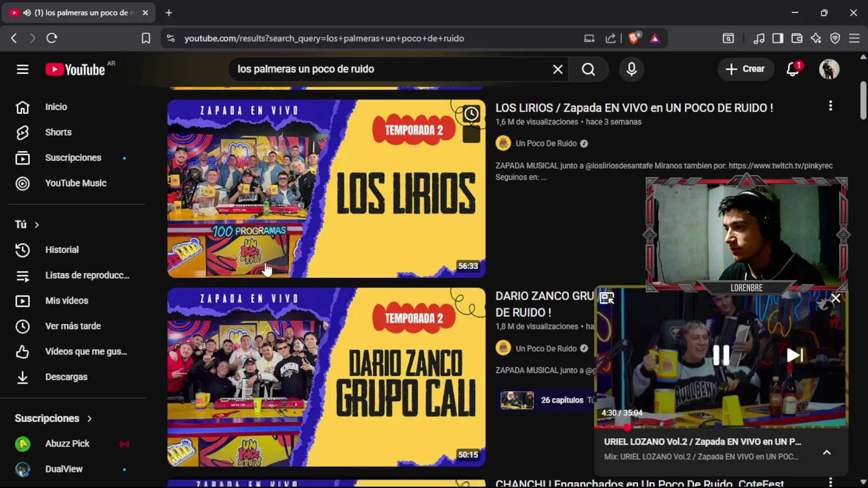
Task: Open the browser main menu
Action: tap(854, 39)
